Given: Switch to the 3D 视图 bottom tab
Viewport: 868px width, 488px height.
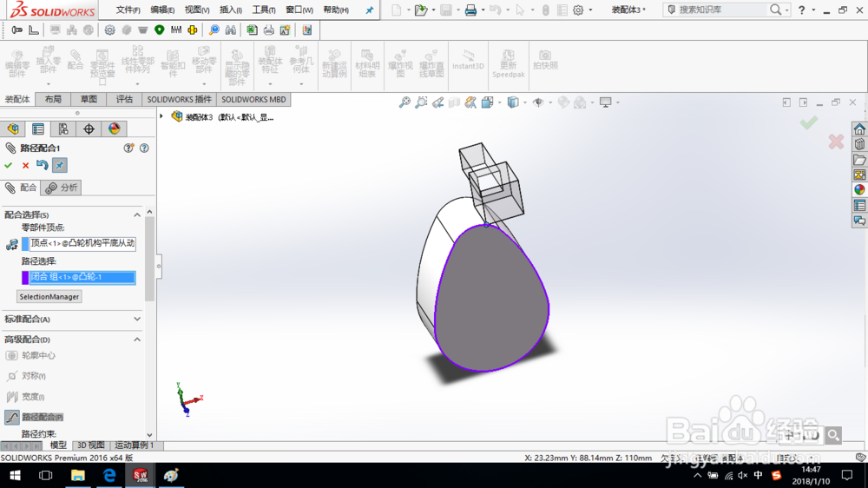Looking at the screenshot, I should pyautogui.click(x=91, y=445).
